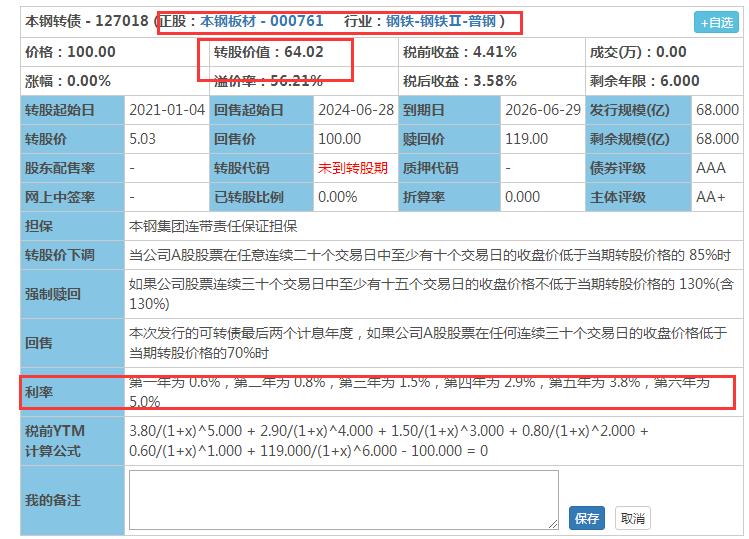
Task: Open the 本钢板材 - 000761 stock link
Action: [261, 21]
